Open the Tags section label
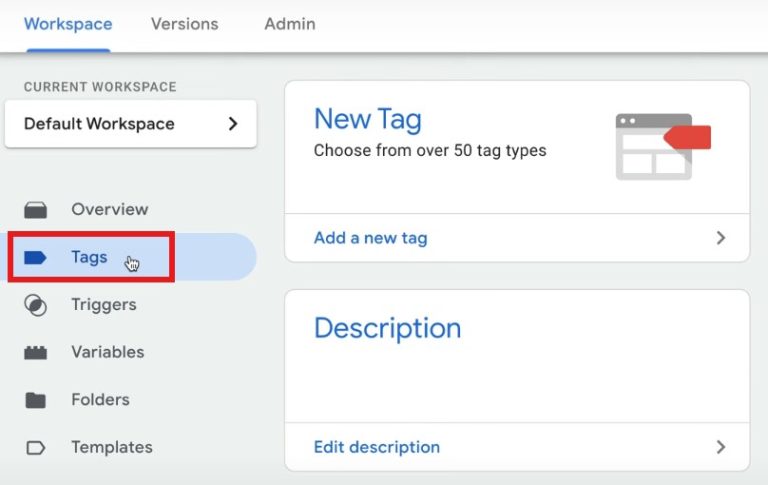 (89, 257)
